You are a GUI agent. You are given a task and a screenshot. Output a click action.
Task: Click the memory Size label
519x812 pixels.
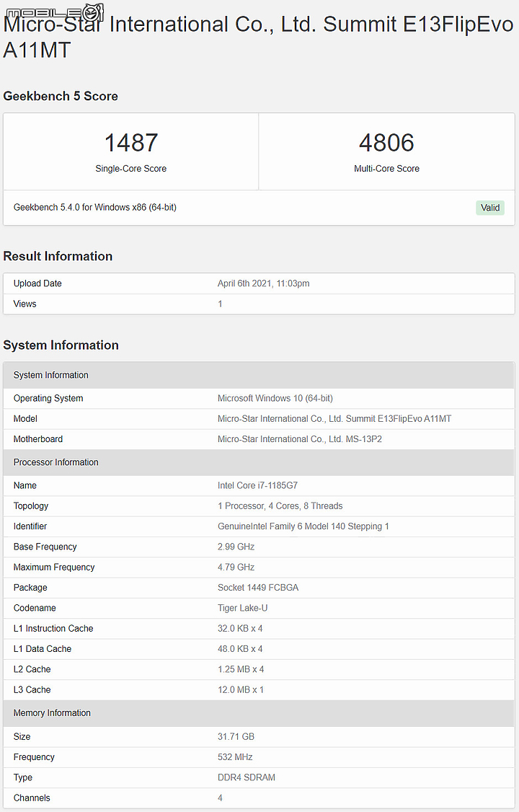tap(22, 736)
